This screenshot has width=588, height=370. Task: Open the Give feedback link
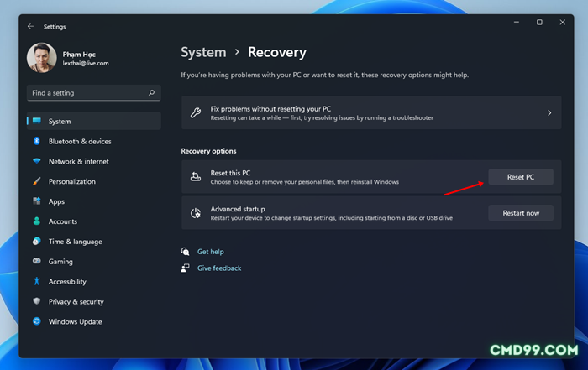(x=219, y=268)
